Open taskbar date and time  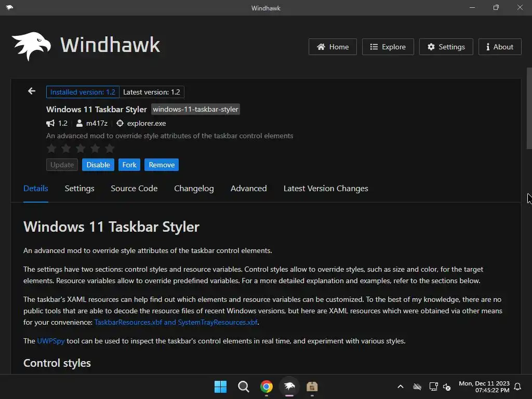pyautogui.click(x=484, y=387)
